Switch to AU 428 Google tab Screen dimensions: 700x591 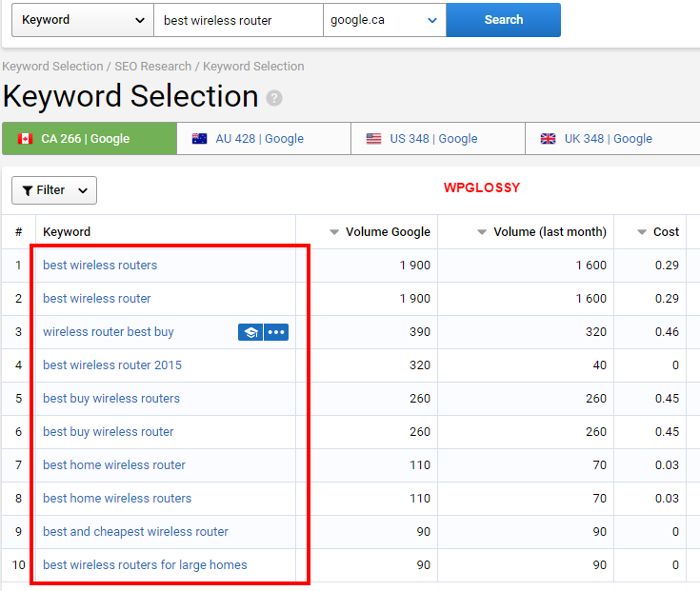(x=264, y=139)
